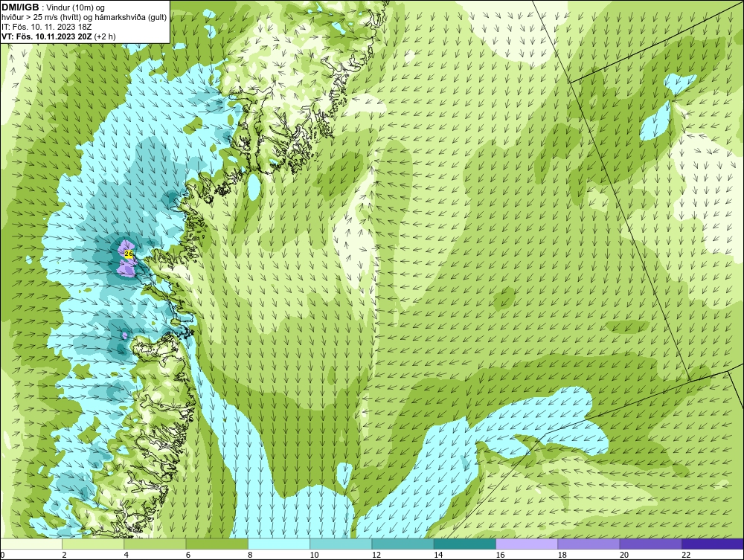Select the 0-2 m/s pale legend swatch
744x560 pixels.
[x=31, y=544]
